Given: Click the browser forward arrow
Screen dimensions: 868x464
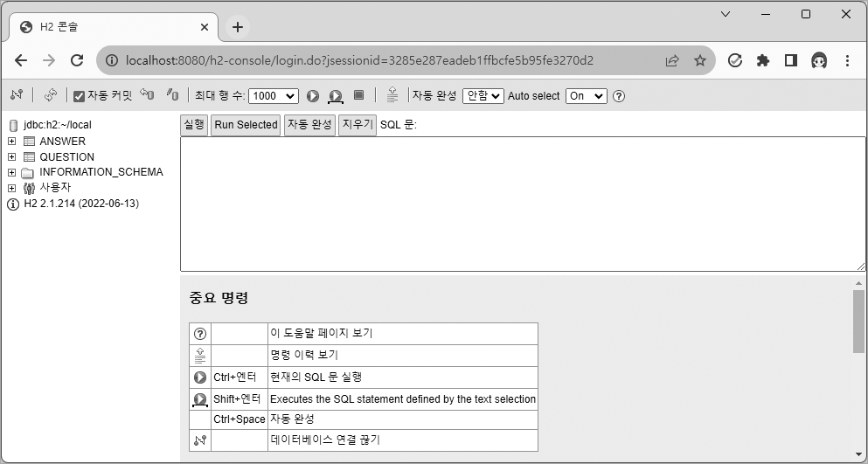Looking at the screenshot, I should [x=49, y=60].
